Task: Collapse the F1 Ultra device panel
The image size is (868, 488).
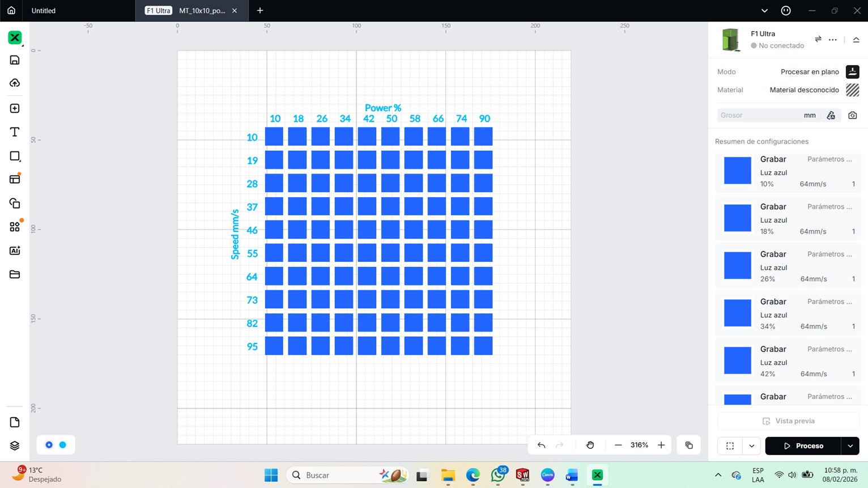Action: coord(856,40)
